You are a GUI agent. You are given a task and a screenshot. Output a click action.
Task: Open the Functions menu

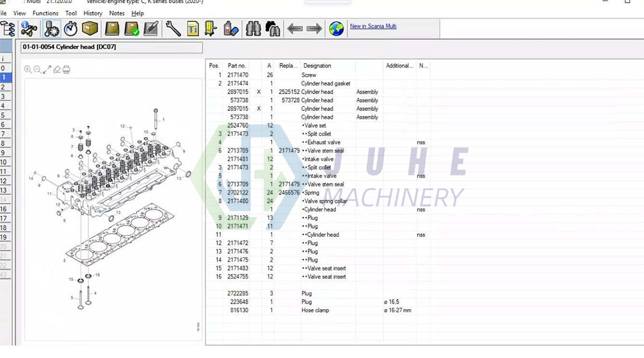(x=45, y=13)
